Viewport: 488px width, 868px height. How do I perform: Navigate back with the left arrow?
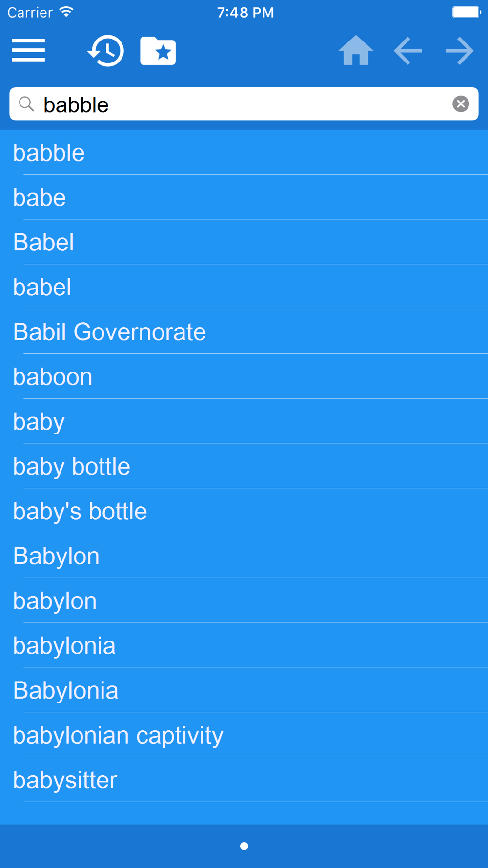(x=408, y=51)
